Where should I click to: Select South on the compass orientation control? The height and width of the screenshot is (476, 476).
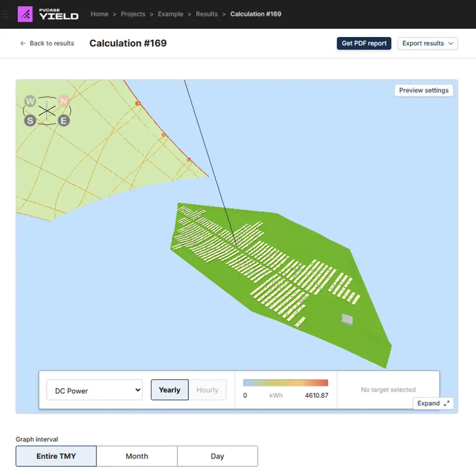pos(30,121)
